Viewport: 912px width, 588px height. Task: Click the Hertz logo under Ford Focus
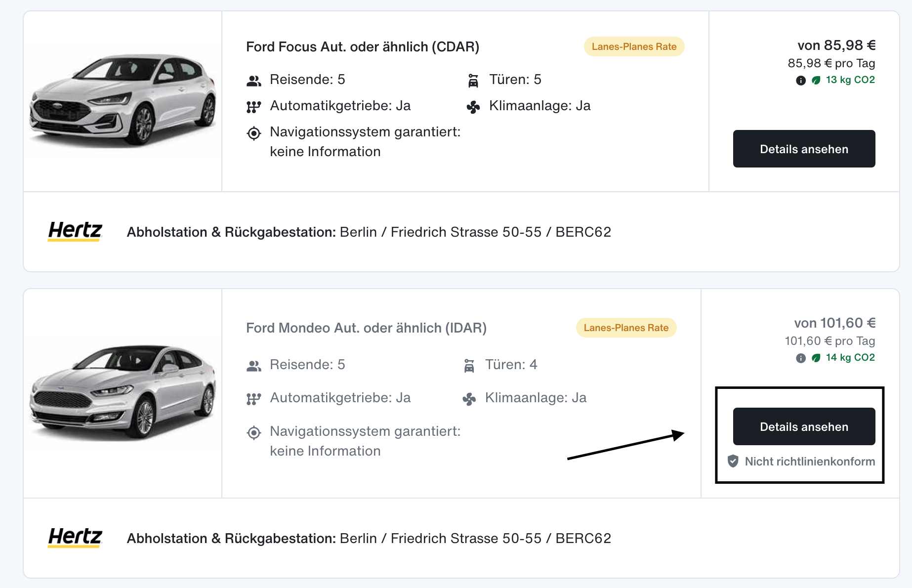coord(75,231)
